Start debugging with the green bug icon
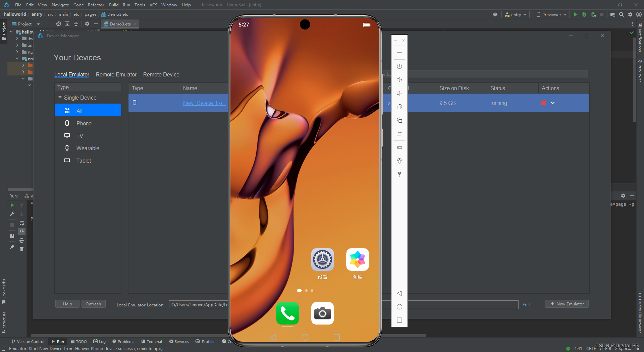 coord(584,14)
